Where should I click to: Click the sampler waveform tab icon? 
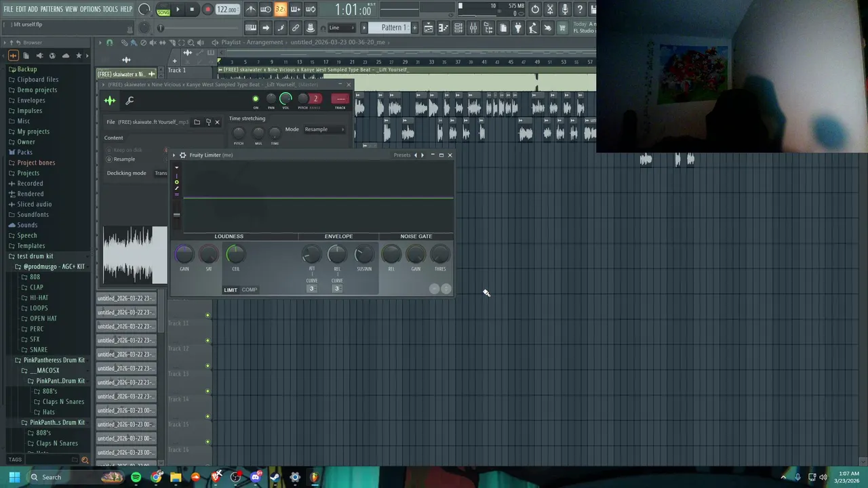[x=110, y=101]
